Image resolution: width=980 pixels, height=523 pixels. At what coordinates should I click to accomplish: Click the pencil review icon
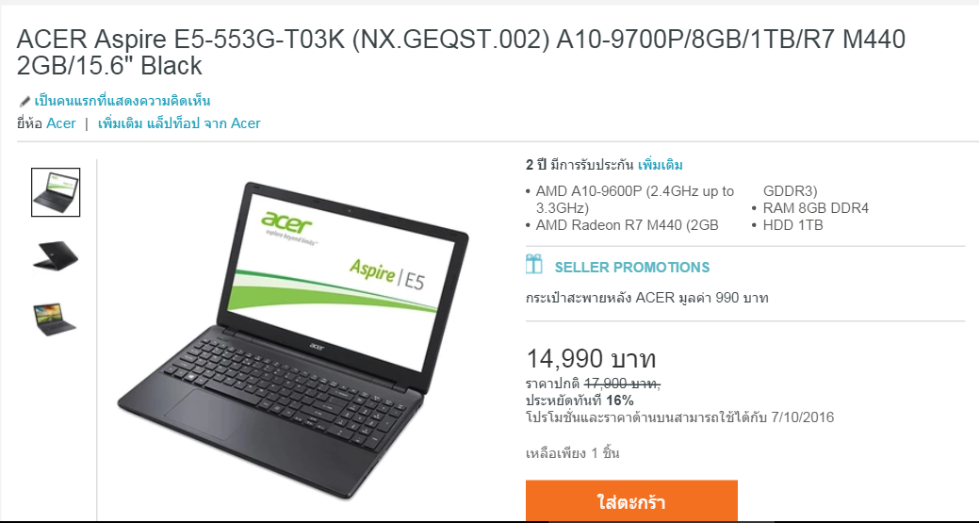pyautogui.click(x=24, y=101)
